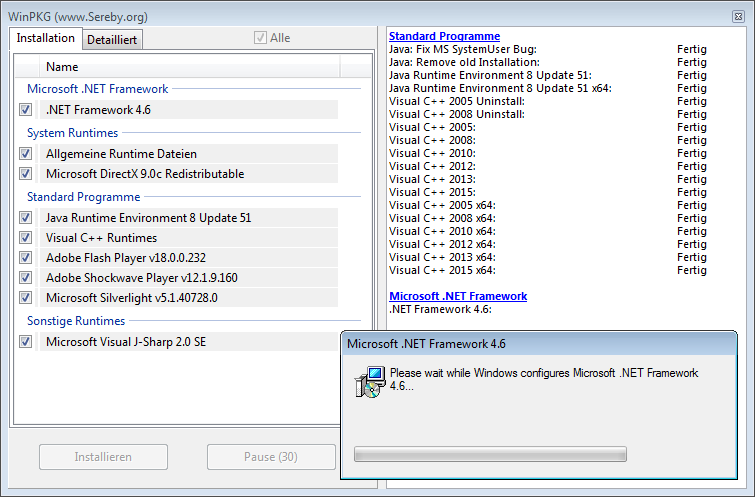Toggle the .NET Framework 4.6 checkbox
The width and height of the screenshot is (755, 497).
coord(25,110)
